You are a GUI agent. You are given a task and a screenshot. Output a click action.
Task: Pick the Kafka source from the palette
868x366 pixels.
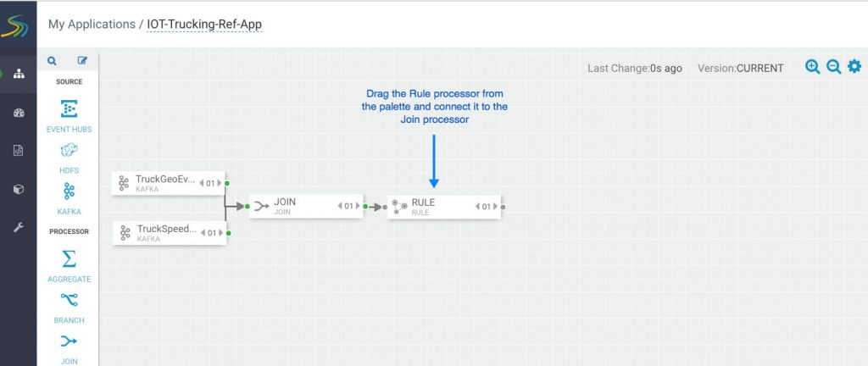pos(69,192)
